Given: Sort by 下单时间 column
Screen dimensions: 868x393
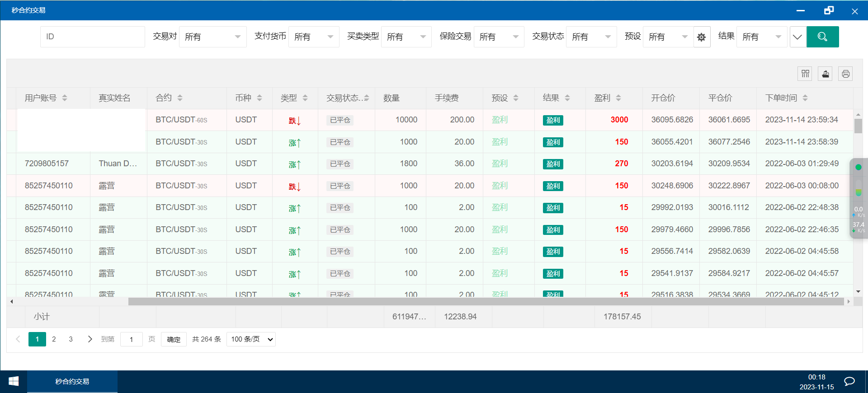Looking at the screenshot, I should pos(805,98).
